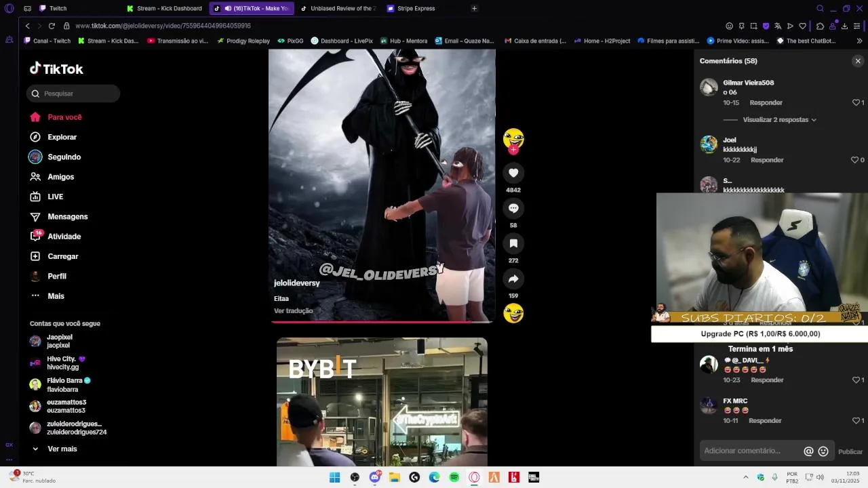This screenshot has width=868, height=488.
Task: Switch to Stream - Kick Dashboard tab
Action: pyautogui.click(x=165, y=8)
